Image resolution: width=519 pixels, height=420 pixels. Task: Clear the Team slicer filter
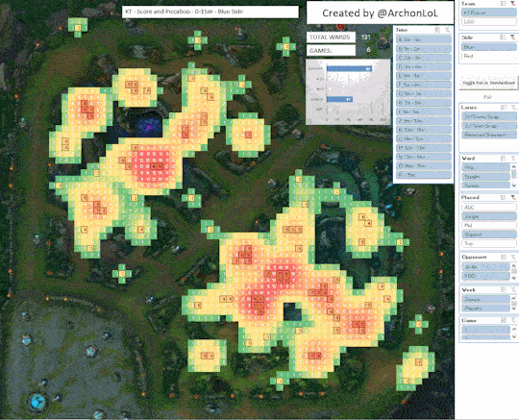513,3
